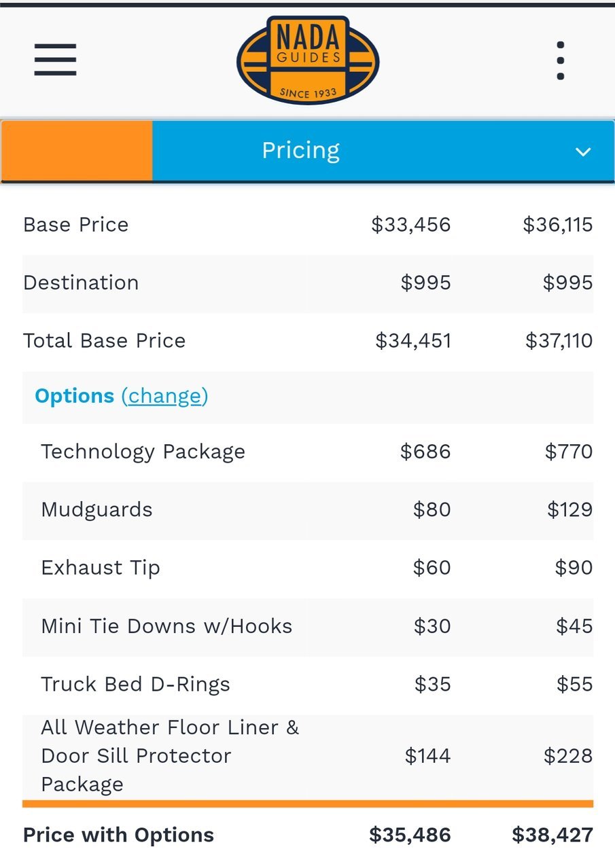
Task: Expand the Pricing dropdown chevron
Action: [x=583, y=151]
